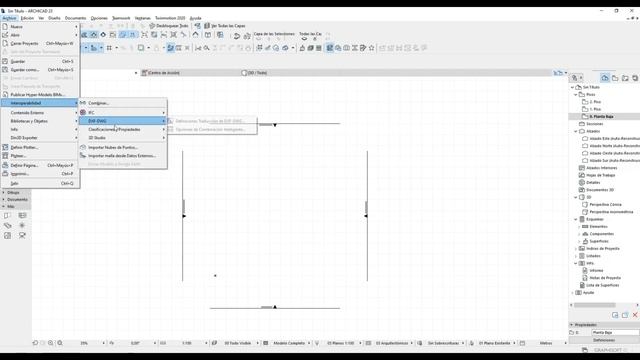Select Cerrar Proyecto menu entry
The width and height of the screenshot is (640, 360).
40,43
